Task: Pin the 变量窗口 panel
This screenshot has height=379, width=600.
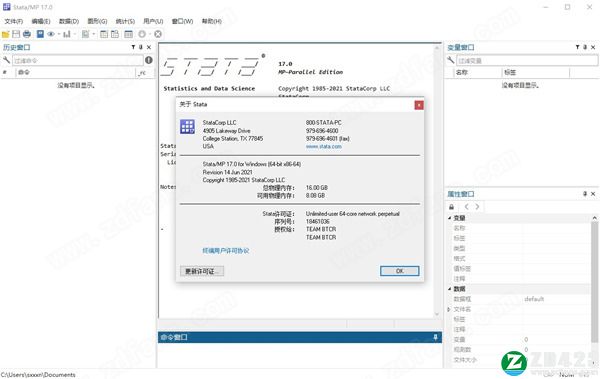Action: coord(585,47)
